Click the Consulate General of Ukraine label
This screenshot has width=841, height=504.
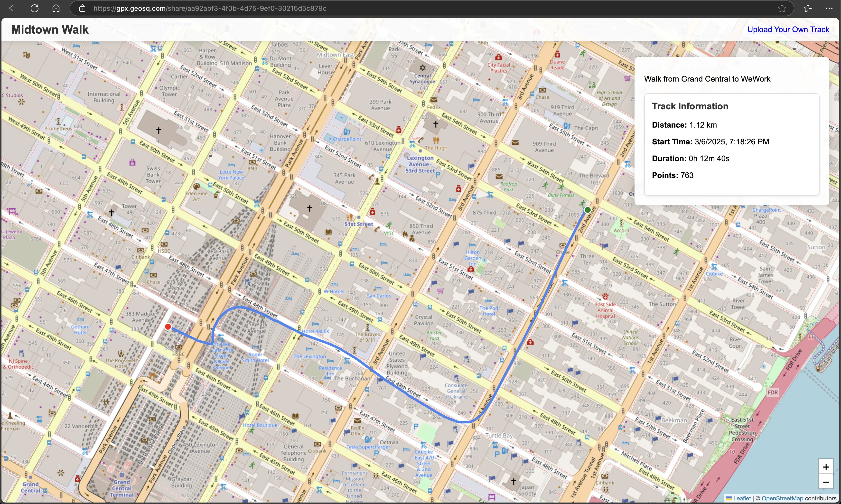[456, 391]
